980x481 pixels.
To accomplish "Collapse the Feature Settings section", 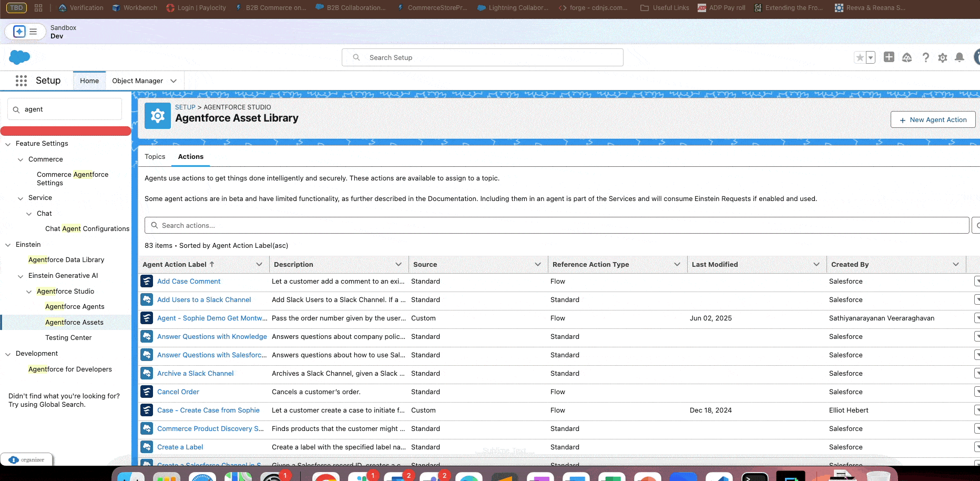I will coord(7,143).
